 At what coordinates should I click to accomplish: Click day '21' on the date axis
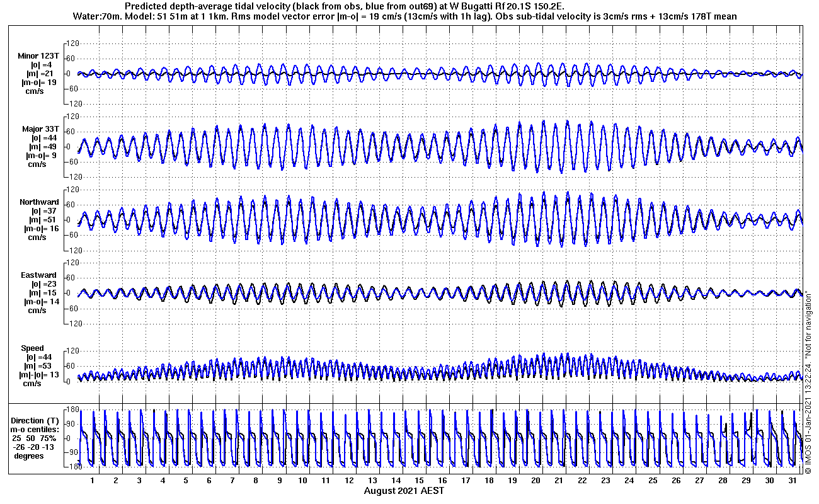559,481
